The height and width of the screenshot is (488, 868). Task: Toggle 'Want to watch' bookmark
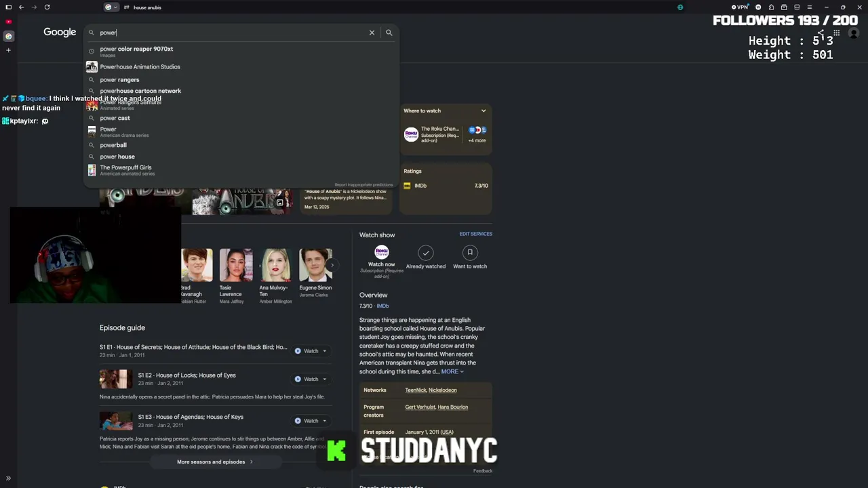tap(470, 258)
